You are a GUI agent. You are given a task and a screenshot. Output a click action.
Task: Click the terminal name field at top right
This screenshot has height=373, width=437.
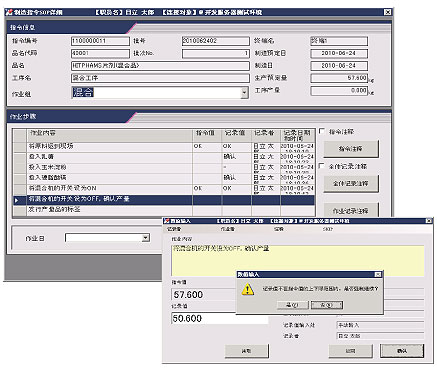click(339, 41)
